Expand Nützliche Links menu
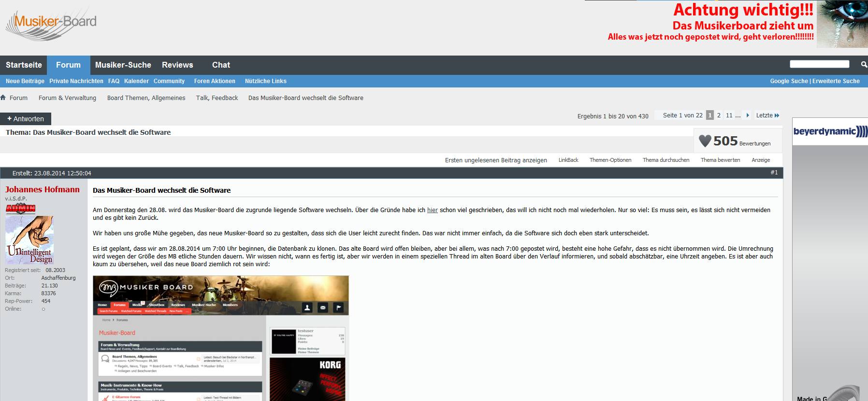The height and width of the screenshot is (401, 868). point(266,81)
